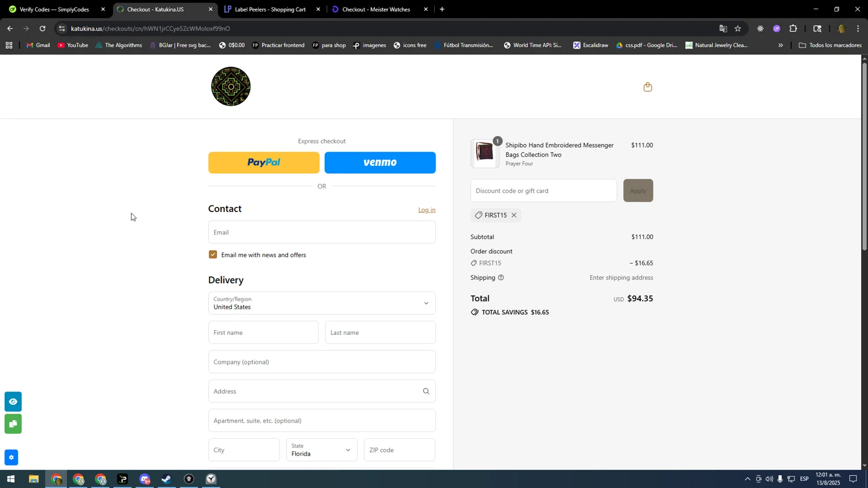
Task: Click the volume speaker tray icon
Action: point(769,479)
